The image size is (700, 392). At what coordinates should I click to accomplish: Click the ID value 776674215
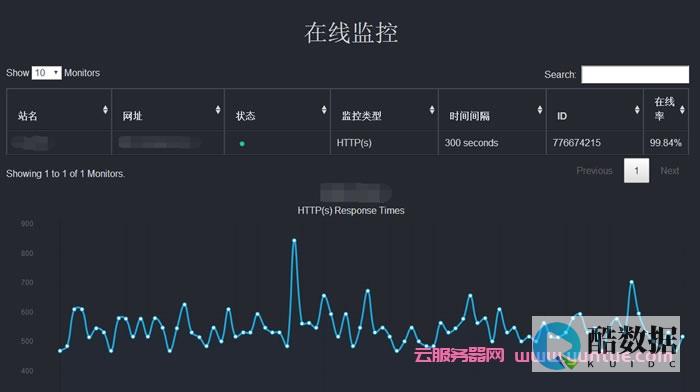pyautogui.click(x=576, y=143)
